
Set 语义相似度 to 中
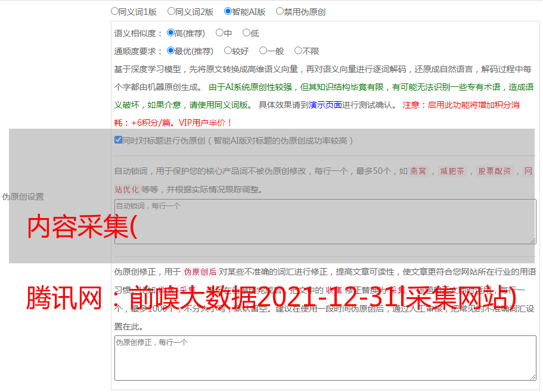point(219,33)
